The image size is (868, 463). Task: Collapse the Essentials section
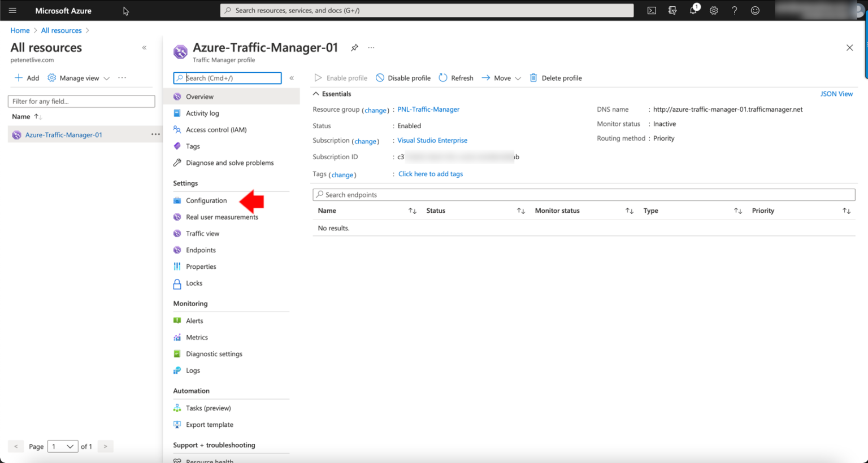(316, 93)
